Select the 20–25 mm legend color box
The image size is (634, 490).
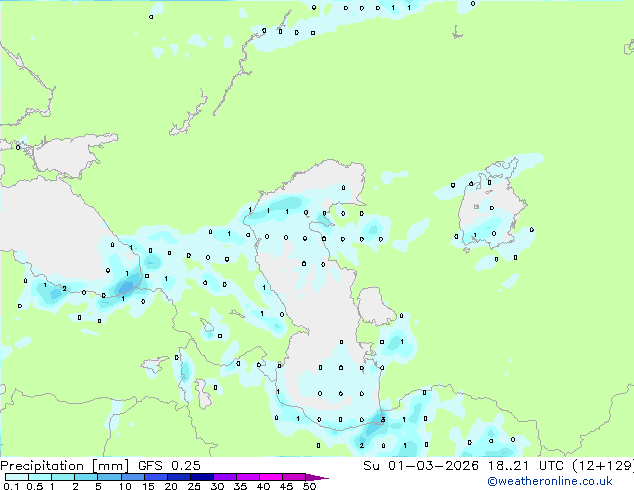pos(179,477)
